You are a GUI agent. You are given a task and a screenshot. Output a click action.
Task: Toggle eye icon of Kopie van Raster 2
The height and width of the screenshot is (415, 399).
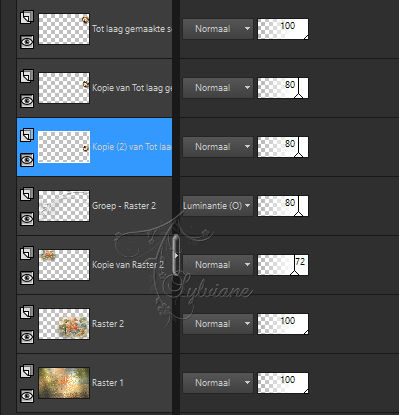click(27, 278)
